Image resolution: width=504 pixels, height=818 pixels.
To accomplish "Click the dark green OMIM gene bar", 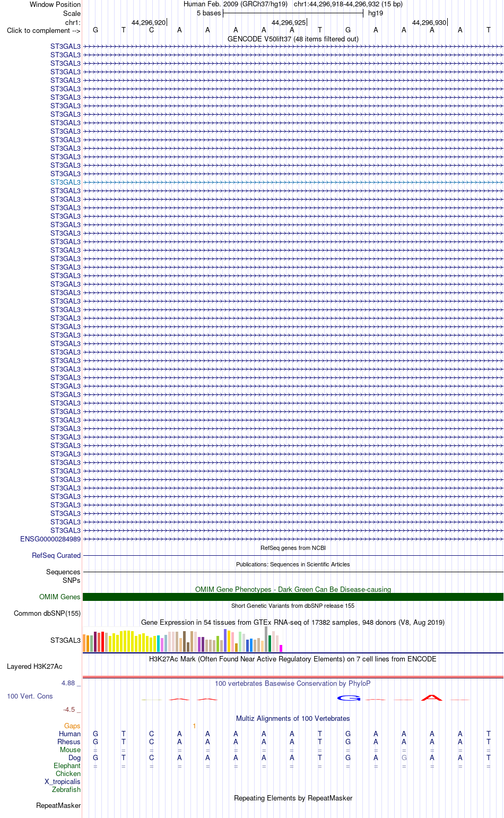I will pyautogui.click(x=293, y=597).
